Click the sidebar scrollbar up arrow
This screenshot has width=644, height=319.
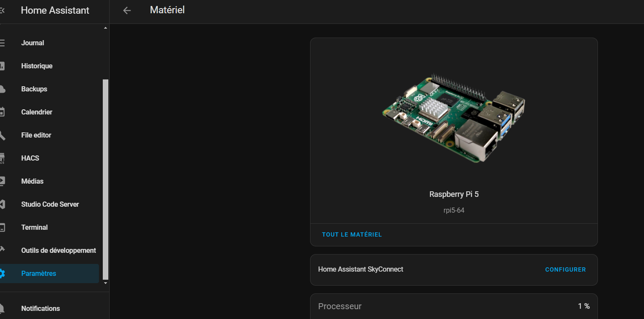pos(105,28)
